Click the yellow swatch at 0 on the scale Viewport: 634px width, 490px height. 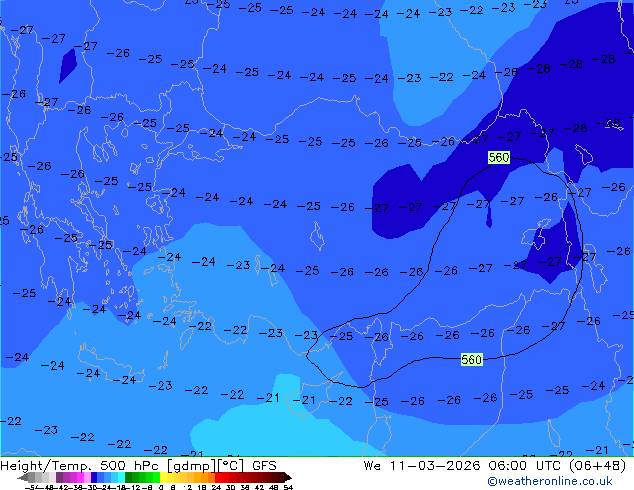coord(163,478)
